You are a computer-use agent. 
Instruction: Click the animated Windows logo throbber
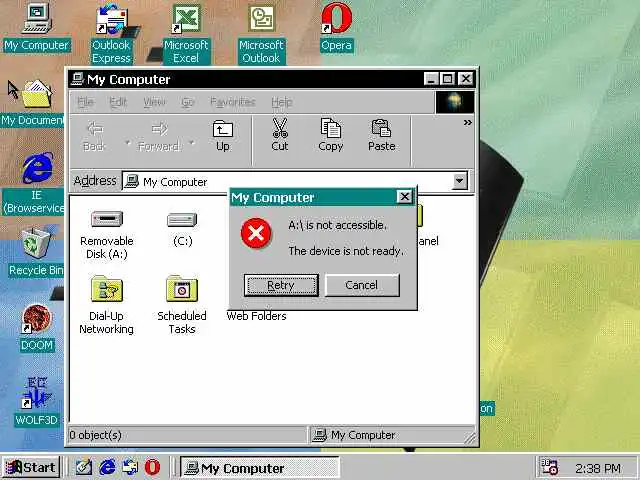[455, 102]
